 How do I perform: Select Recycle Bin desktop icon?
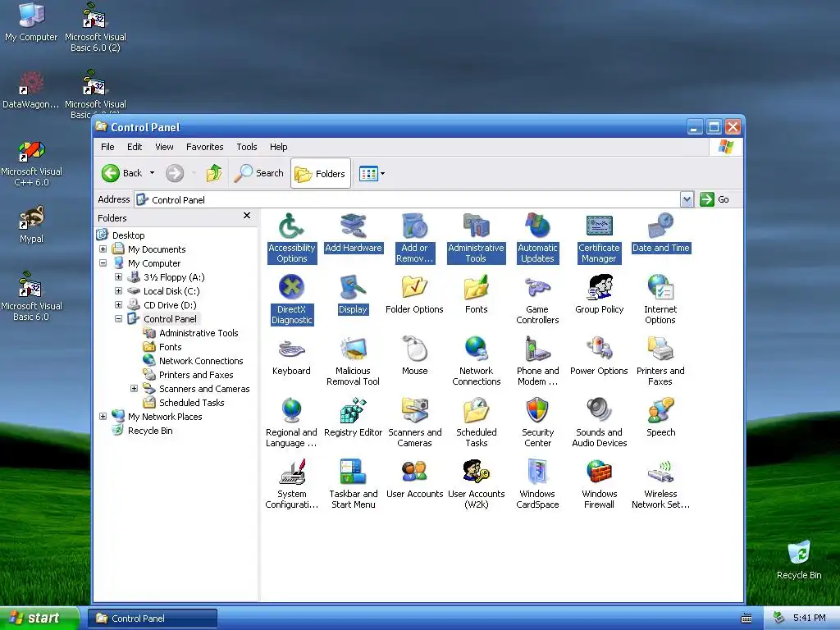click(x=799, y=559)
